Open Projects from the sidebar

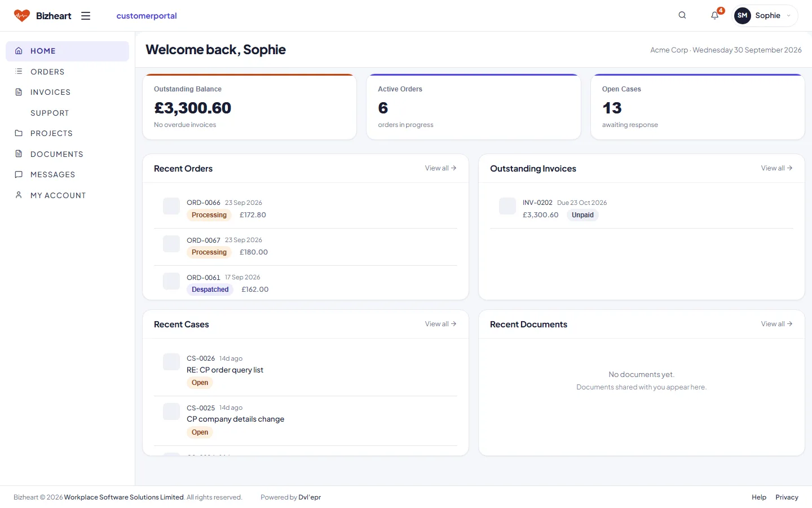67,133
